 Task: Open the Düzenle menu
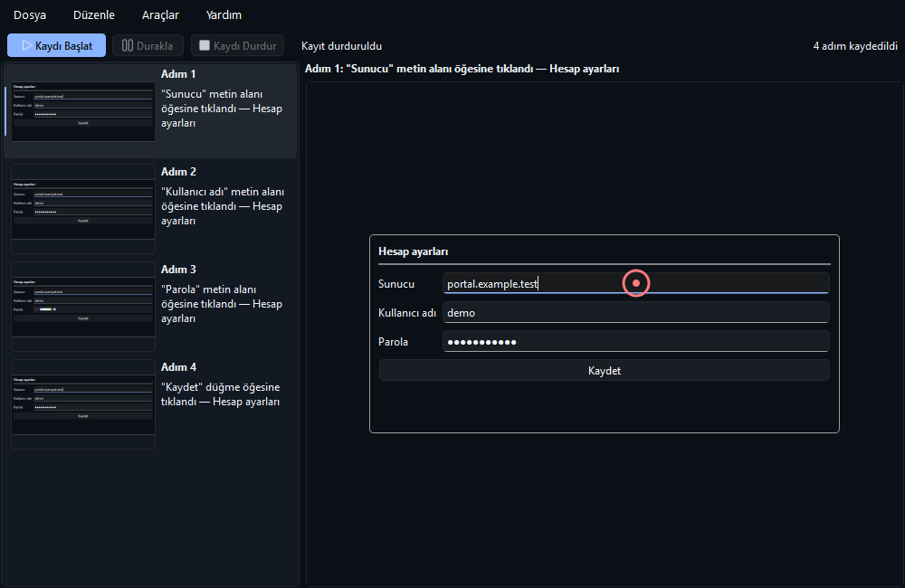click(94, 15)
